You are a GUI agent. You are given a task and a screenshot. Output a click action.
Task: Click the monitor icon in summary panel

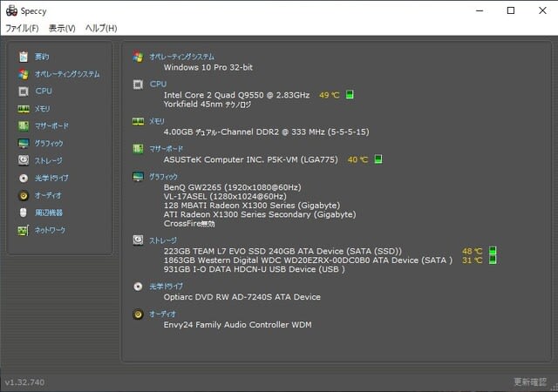coord(138,177)
